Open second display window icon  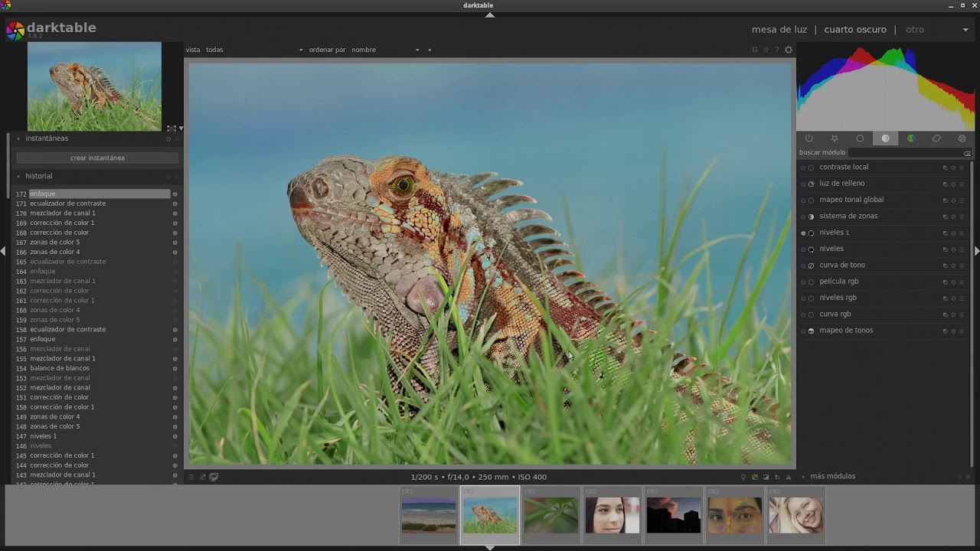click(x=214, y=477)
